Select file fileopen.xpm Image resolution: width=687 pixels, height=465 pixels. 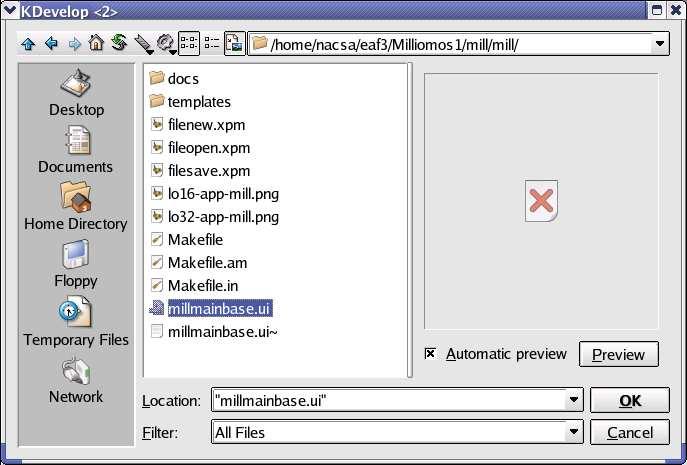coord(200,148)
